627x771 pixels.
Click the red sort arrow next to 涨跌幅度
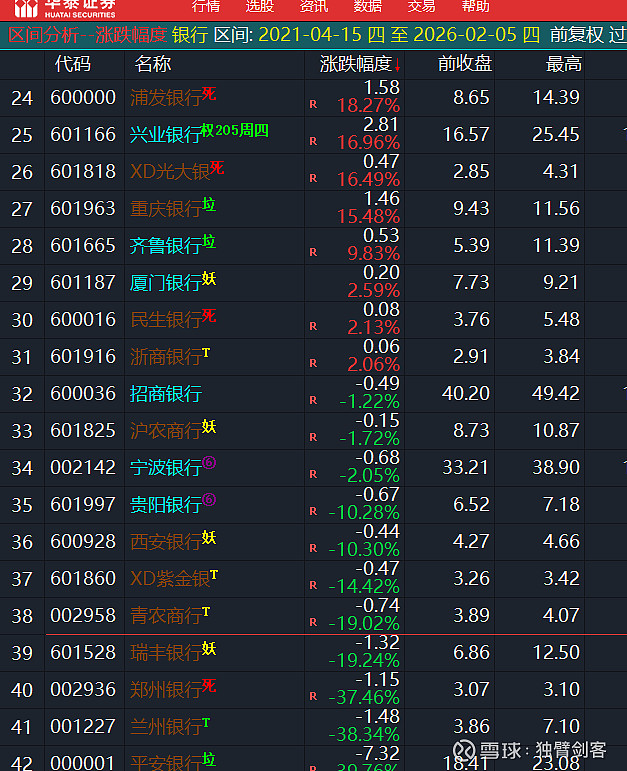pos(397,65)
